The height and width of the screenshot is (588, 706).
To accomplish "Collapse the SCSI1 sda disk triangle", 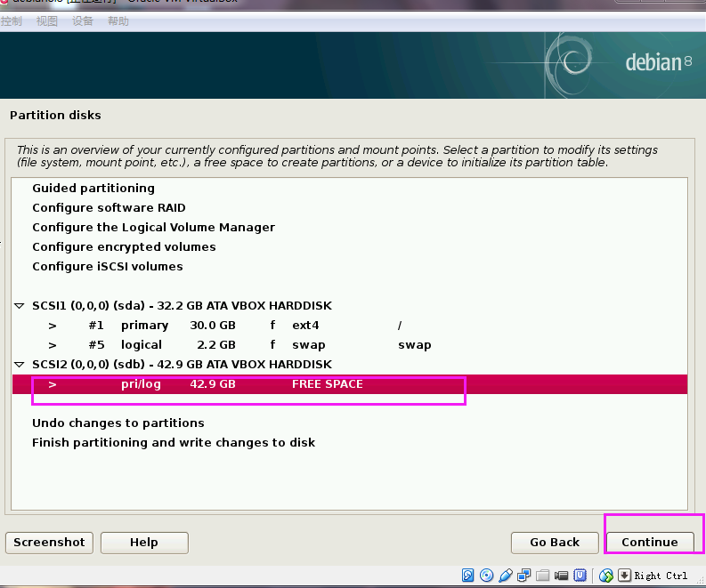I will coord(19,306).
